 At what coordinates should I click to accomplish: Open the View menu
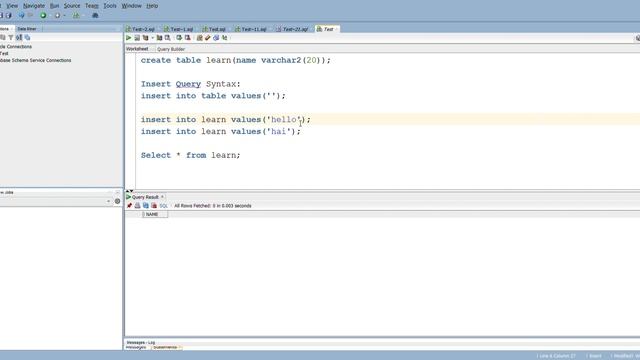point(12,6)
